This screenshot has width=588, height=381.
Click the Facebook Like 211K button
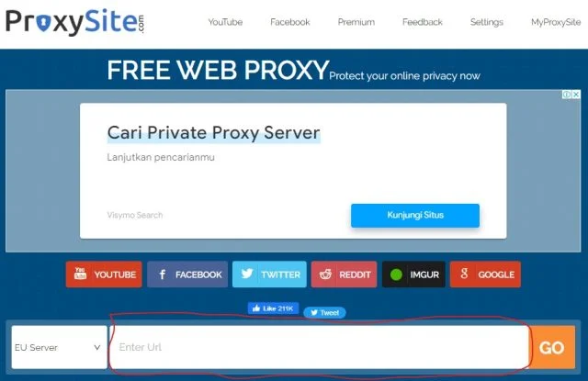point(273,308)
